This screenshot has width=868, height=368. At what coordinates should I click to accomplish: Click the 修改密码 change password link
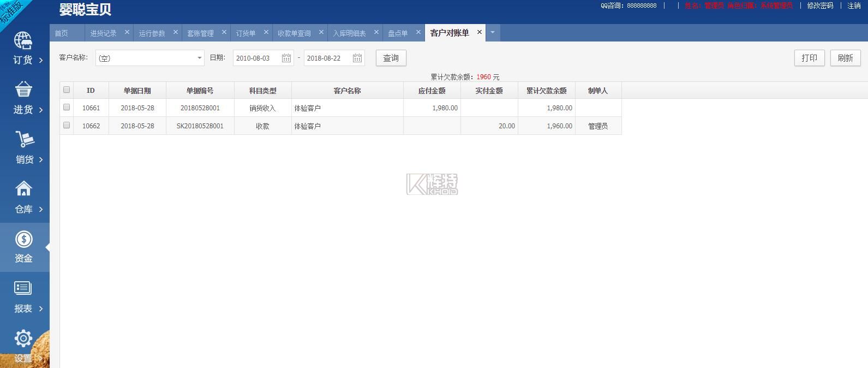820,5
